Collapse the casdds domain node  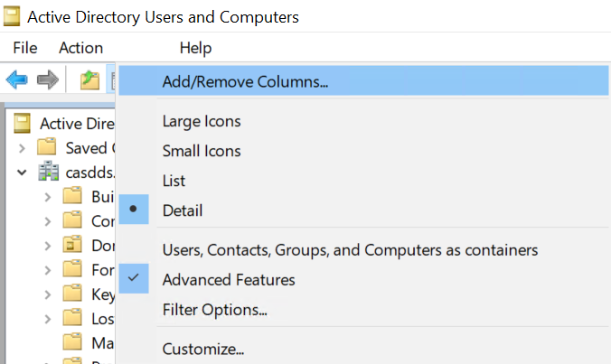pyautogui.click(x=23, y=173)
